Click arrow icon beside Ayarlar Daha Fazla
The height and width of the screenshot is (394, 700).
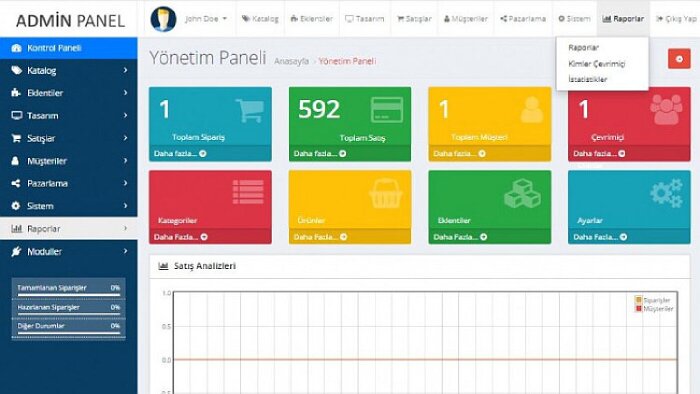623,237
